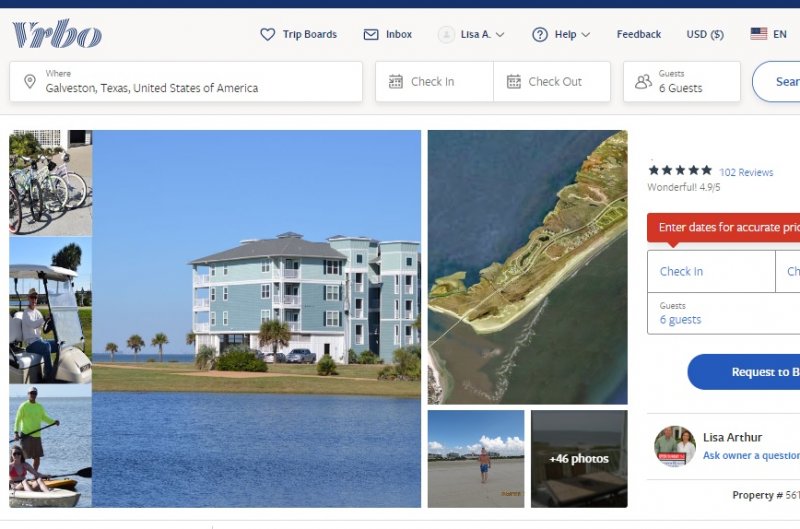The image size is (800, 529).
Task: Open the 102 Reviews link
Action: coord(746,172)
